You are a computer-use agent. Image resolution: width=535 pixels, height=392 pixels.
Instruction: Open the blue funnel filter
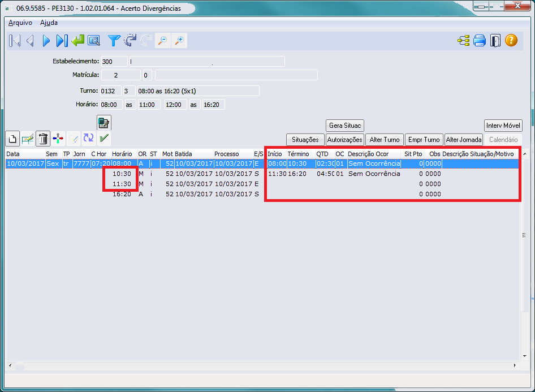point(114,41)
